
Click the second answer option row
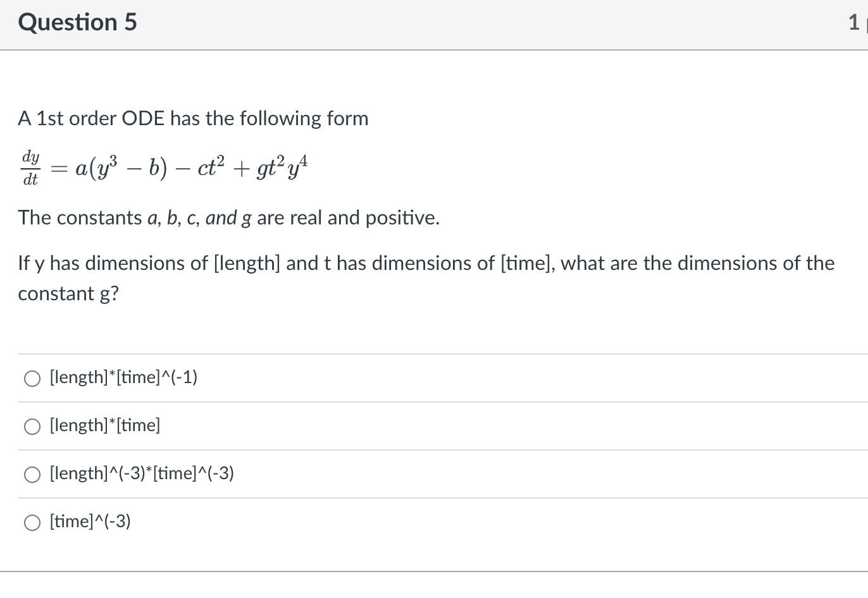click(x=434, y=426)
